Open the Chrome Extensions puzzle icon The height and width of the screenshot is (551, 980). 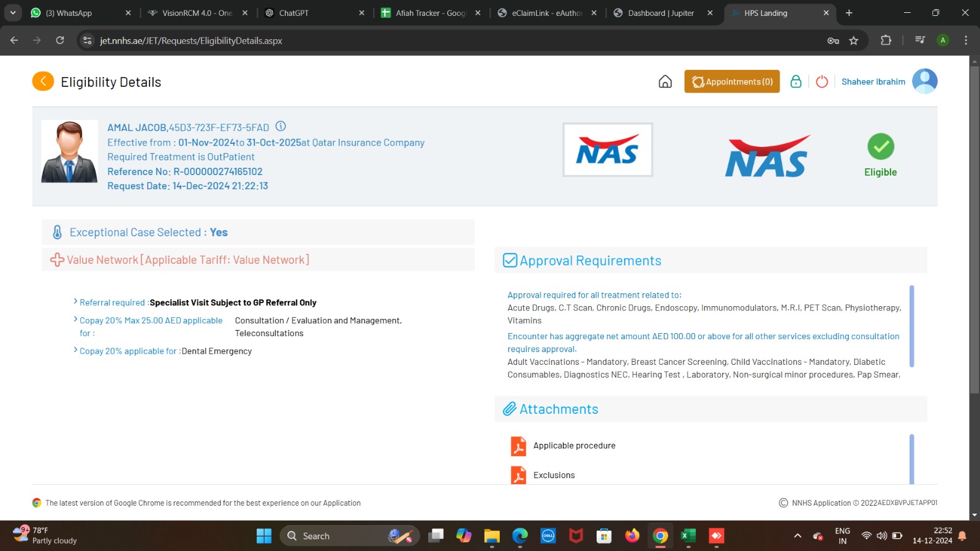886,40
